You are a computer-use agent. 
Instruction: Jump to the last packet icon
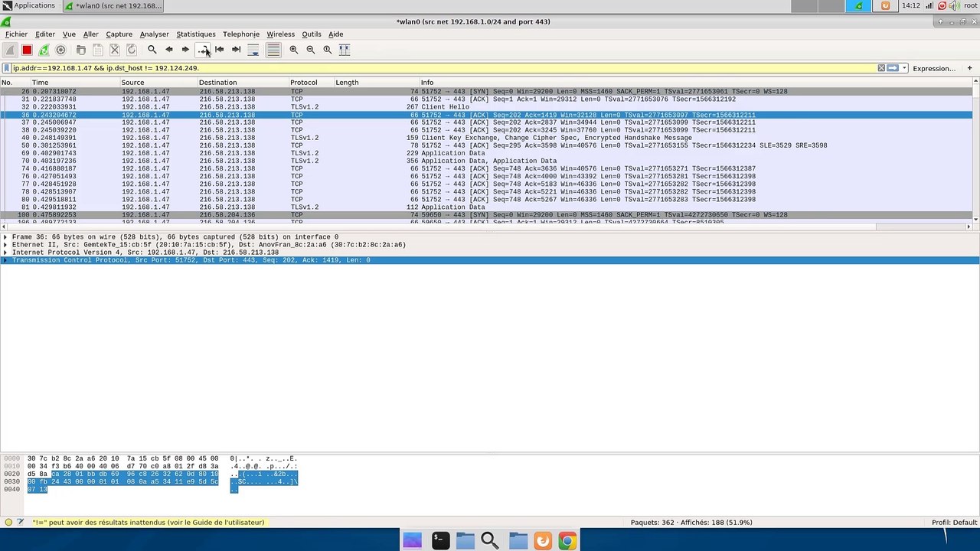click(x=237, y=50)
